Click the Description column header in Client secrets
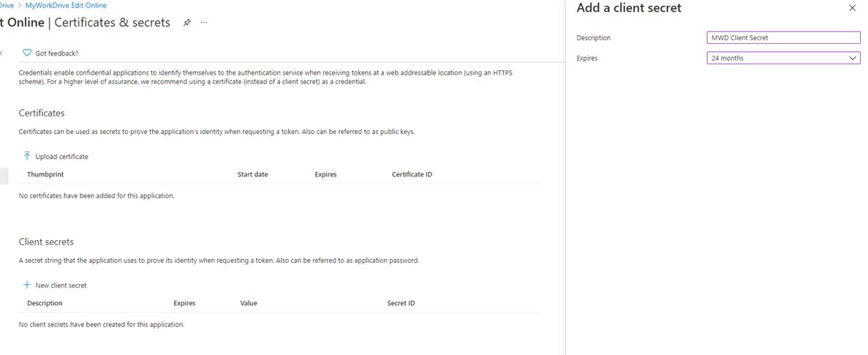 45,303
